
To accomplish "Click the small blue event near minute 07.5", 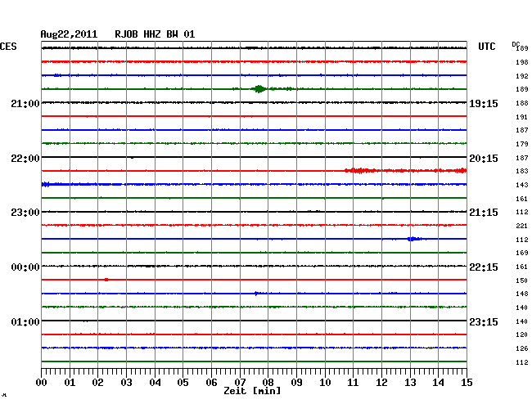I will pos(256,294).
